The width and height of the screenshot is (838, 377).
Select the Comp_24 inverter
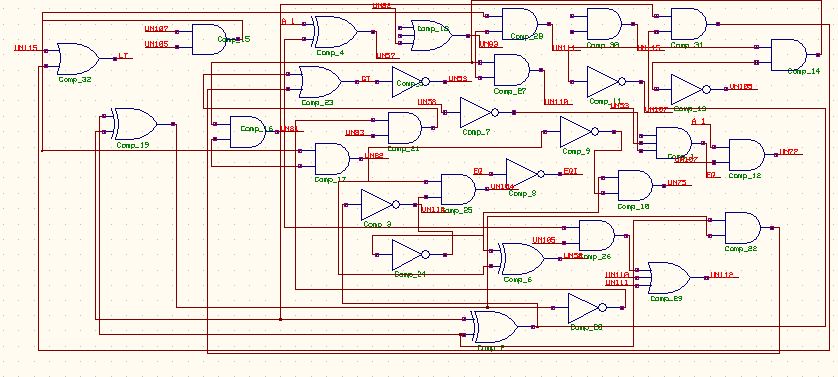(411, 255)
